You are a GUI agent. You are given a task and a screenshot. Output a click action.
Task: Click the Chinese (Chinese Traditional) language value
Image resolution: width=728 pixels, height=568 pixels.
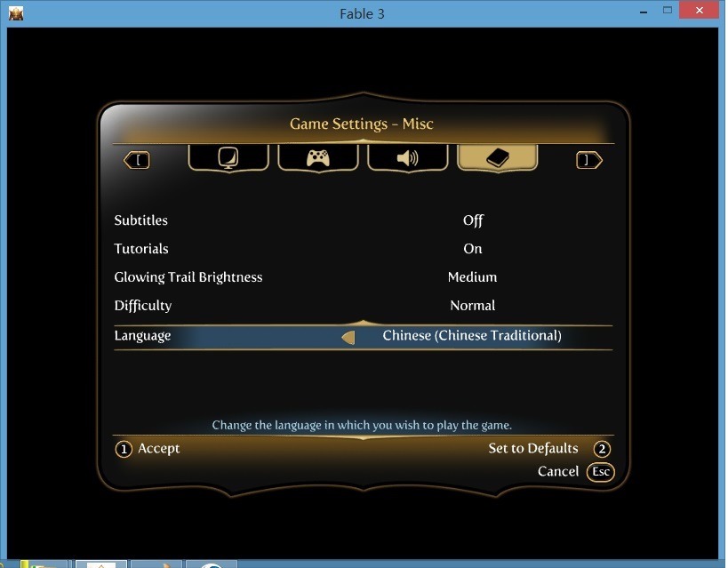tap(472, 336)
